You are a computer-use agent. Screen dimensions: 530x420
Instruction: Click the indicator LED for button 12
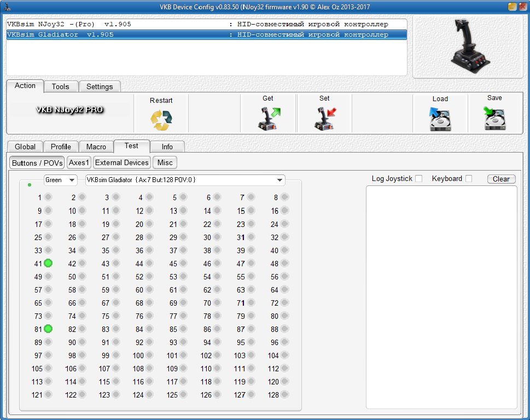click(150, 211)
